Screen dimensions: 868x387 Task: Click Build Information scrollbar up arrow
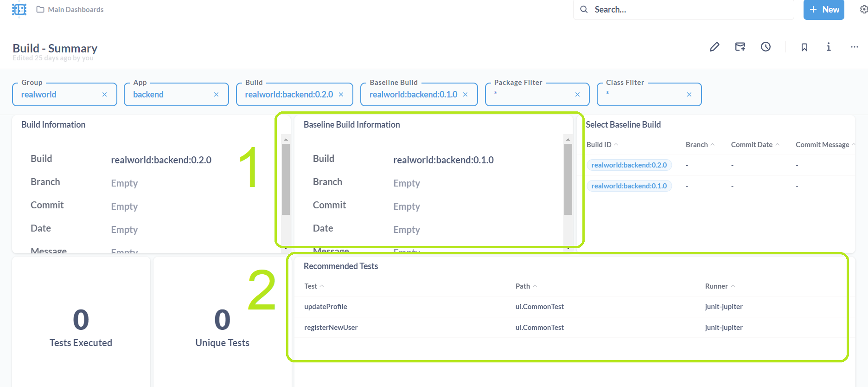[286, 139]
